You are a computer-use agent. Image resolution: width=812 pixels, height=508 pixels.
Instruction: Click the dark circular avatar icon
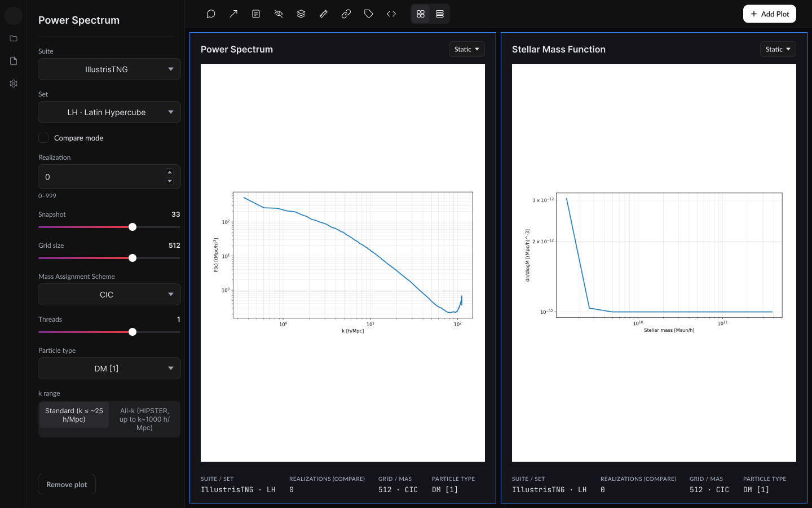[14, 15]
